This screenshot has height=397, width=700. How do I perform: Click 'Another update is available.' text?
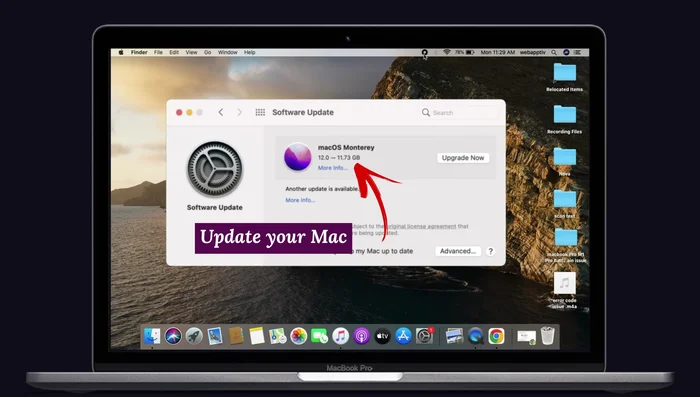322,189
